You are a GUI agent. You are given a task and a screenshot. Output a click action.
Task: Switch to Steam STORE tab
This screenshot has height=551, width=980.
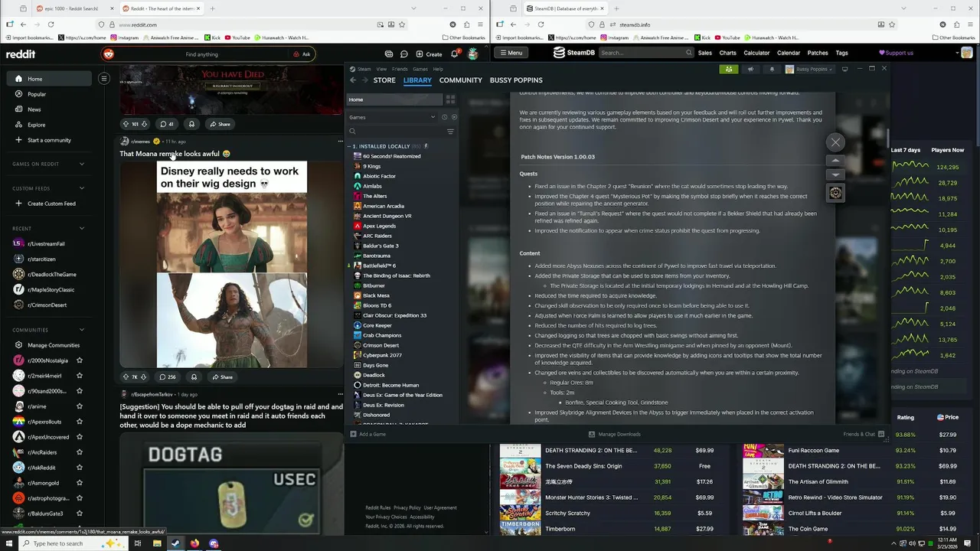tap(384, 80)
